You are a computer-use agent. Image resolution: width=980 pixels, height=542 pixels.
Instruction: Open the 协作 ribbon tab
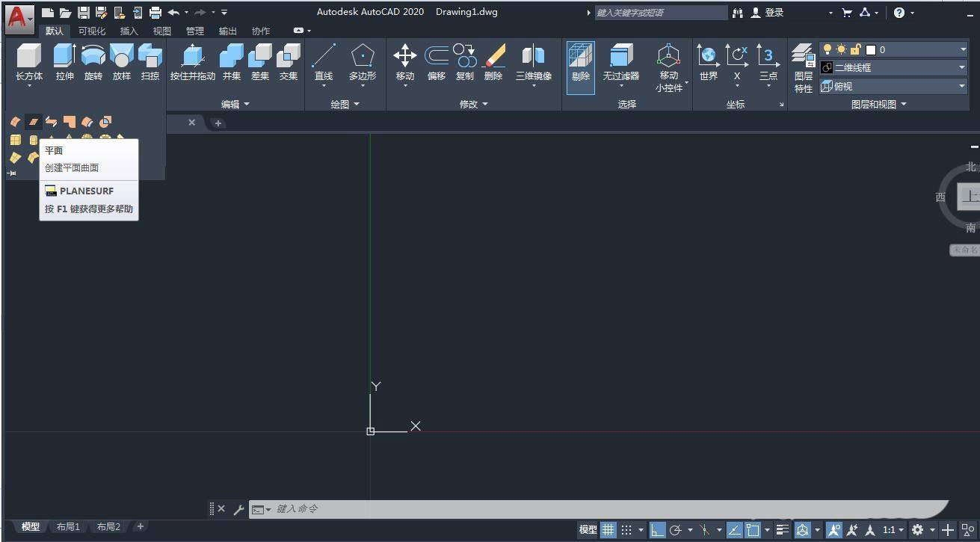261,31
